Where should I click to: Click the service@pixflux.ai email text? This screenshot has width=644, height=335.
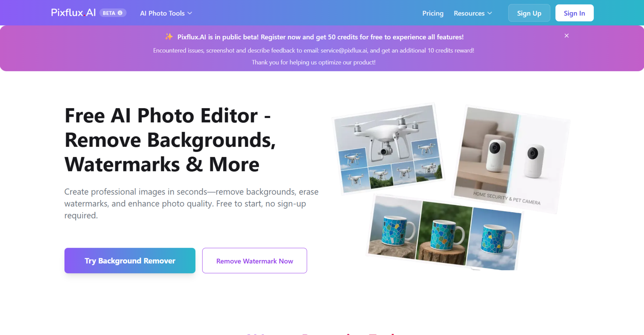click(344, 50)
